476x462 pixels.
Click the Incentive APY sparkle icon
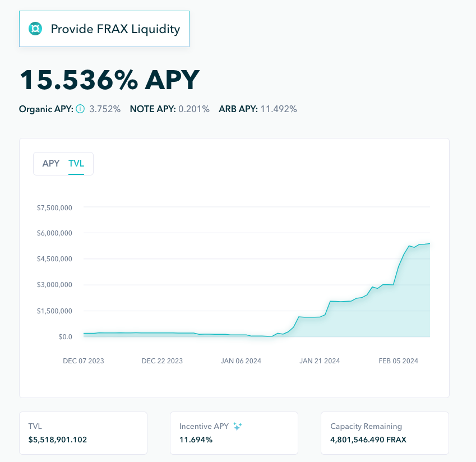(x=238, y=427)
